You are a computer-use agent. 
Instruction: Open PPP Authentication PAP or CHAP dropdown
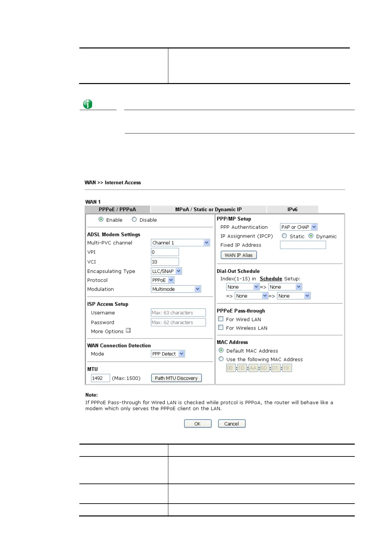point(299,227)
